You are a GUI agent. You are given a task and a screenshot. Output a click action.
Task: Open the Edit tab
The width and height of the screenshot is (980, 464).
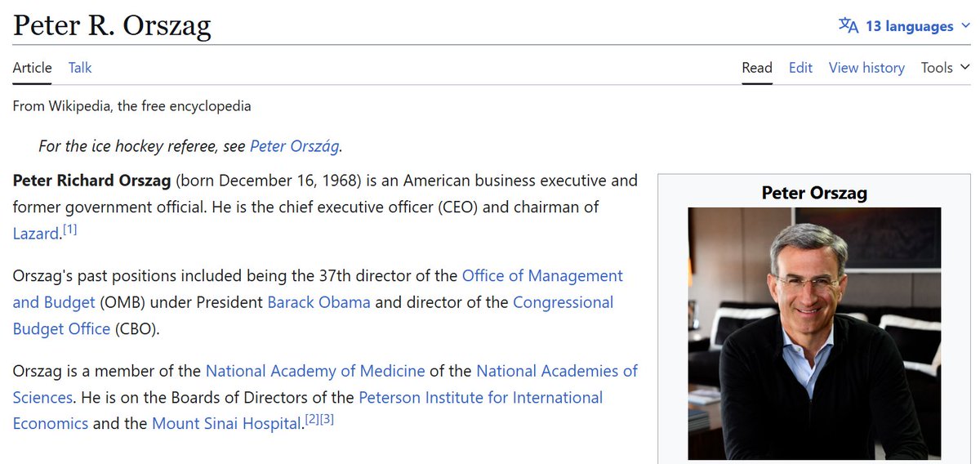(x=800, y=68)
